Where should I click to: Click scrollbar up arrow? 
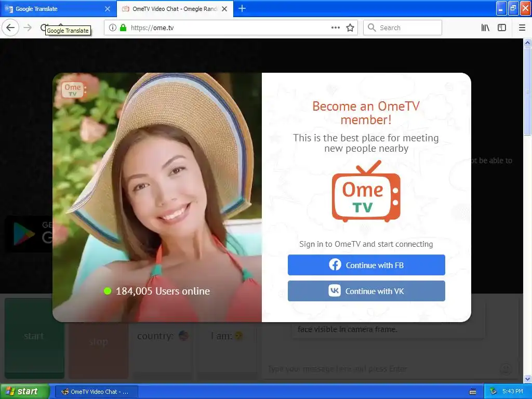point(527,43)
